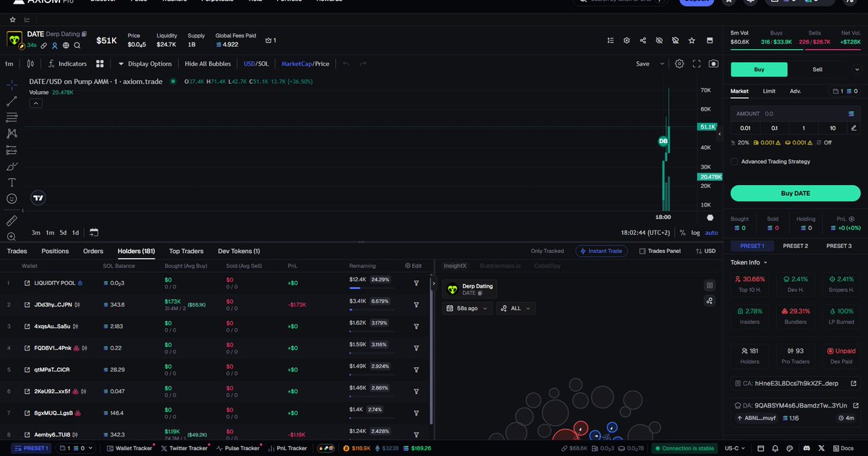868x456 pixels.
Task: Select the Text annotation tool
Action: pyautogui.click(x=12, y=182)
